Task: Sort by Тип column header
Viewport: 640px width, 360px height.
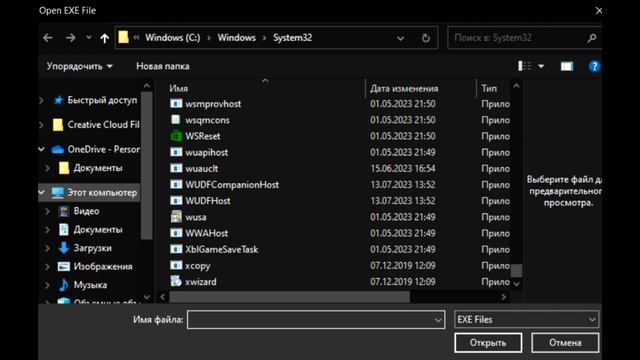Action: pyautogui.click(x=489, y=89)
